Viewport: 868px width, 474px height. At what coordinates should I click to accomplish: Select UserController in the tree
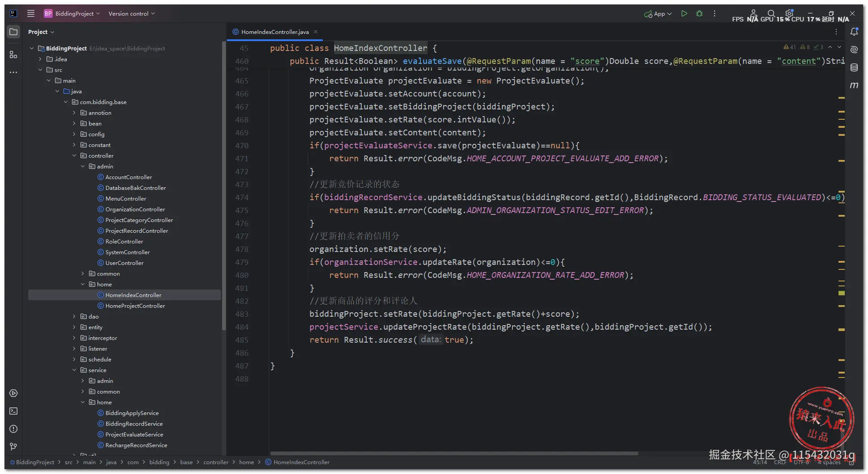124,263
